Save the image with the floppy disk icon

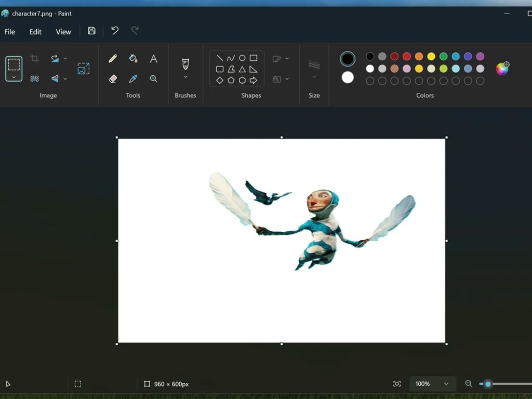coord(91,31)
